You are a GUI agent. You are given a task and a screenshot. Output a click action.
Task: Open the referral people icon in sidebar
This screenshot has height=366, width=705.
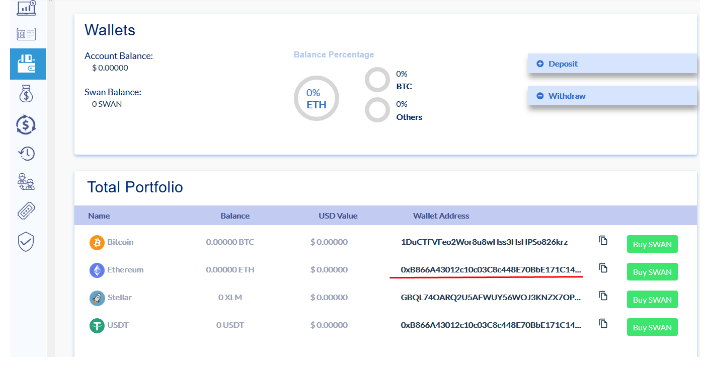coord(26,182)
